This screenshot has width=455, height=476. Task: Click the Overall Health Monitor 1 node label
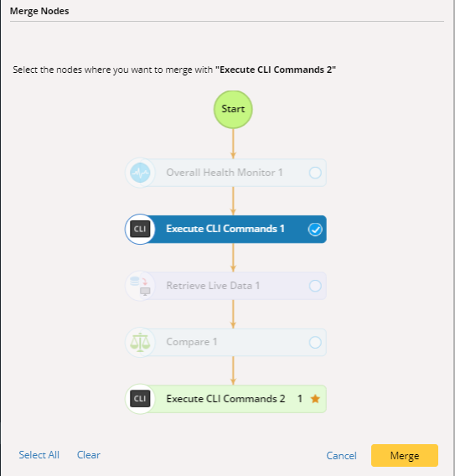point(225,173)
